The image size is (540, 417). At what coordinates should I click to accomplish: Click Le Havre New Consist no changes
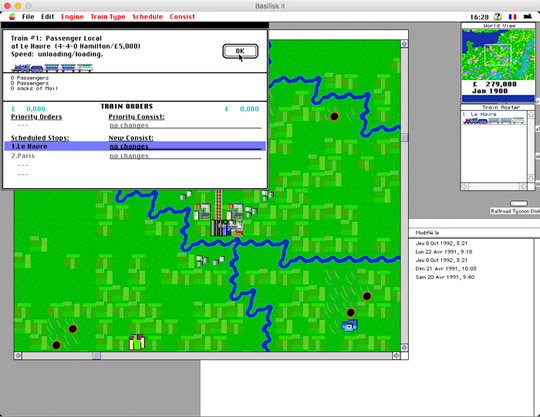coord(185,146)
